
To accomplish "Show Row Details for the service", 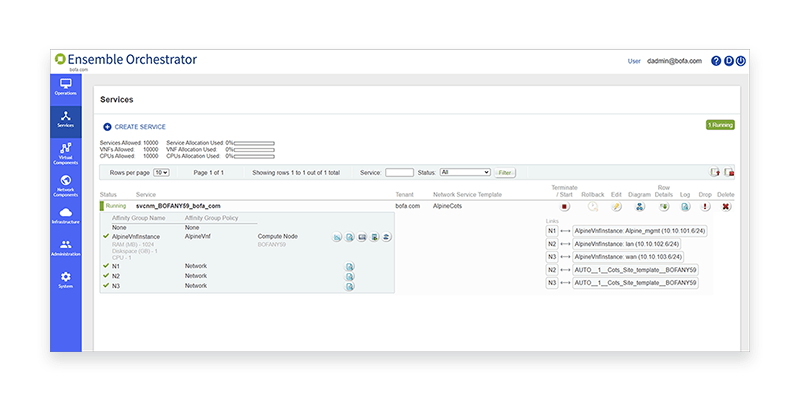I will click(x=662, y=207).
